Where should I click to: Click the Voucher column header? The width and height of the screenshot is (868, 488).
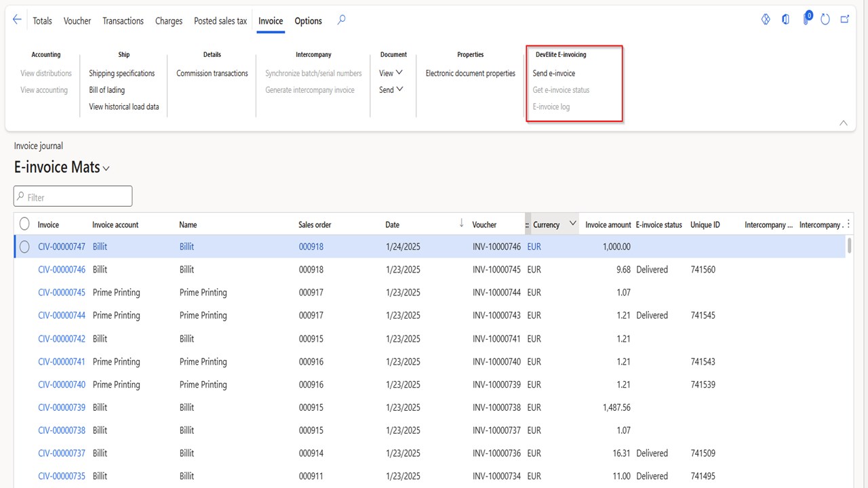click(484, 224)
